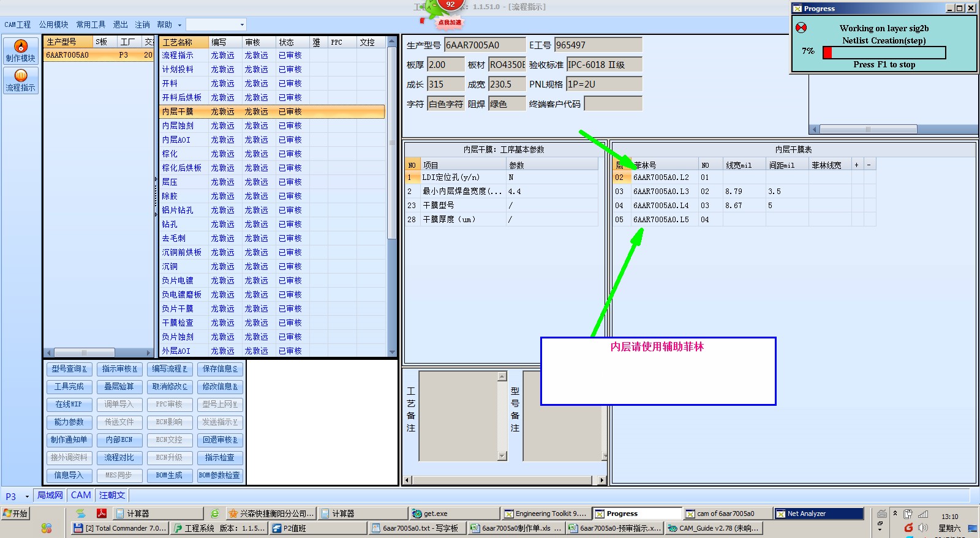The image size is (980, 538).
Task: Click the 开始 Start button
Action: (15, 514)
